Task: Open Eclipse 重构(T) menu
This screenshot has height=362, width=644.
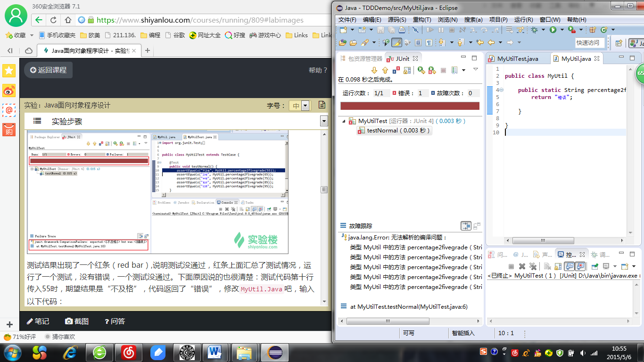Action: click(422, 20)
